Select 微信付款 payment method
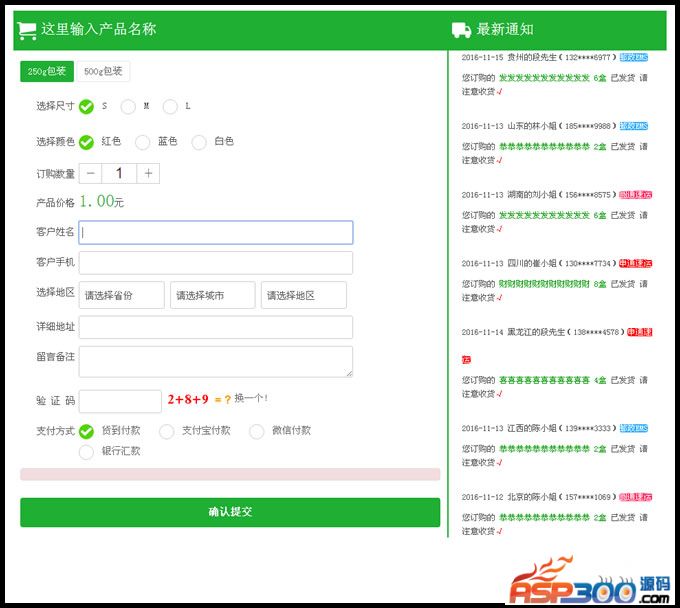Image resolution: width=680 pixels, height=608 pixels. [x=257, y=431]
